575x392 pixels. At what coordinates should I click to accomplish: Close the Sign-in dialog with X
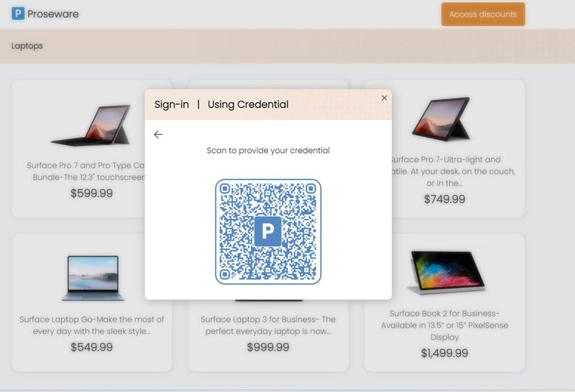[x=384, y=98]
